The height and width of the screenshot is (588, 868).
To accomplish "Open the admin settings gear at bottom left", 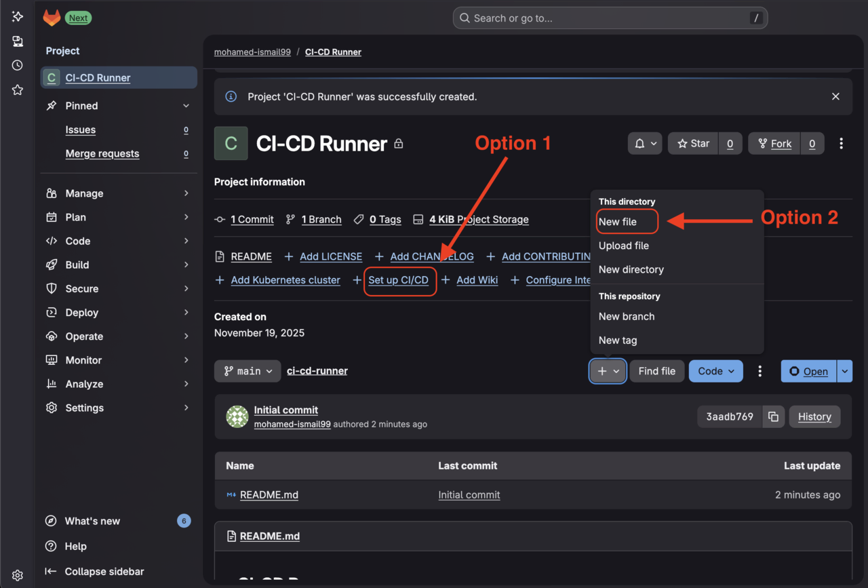I will (x=17, y=574).
